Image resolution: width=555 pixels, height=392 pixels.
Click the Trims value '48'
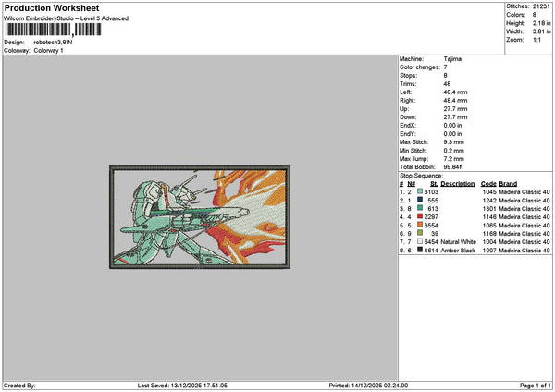pos(447,84)
